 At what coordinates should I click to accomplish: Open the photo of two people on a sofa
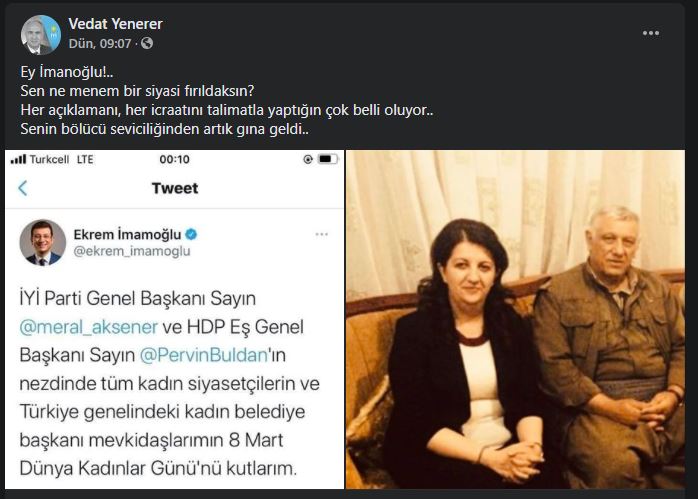515,320
